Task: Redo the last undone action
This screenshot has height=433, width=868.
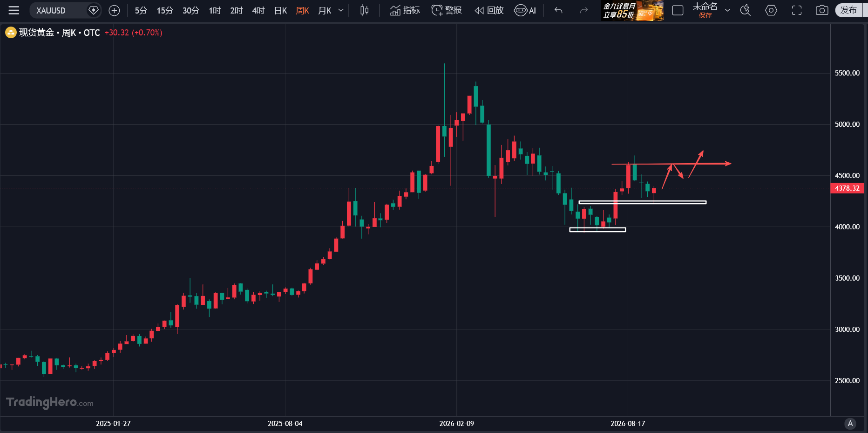Action: (x=584, y=10)
